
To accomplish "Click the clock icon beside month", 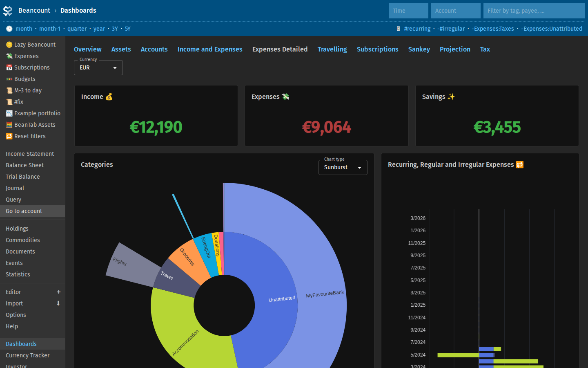I will [9, 29].
